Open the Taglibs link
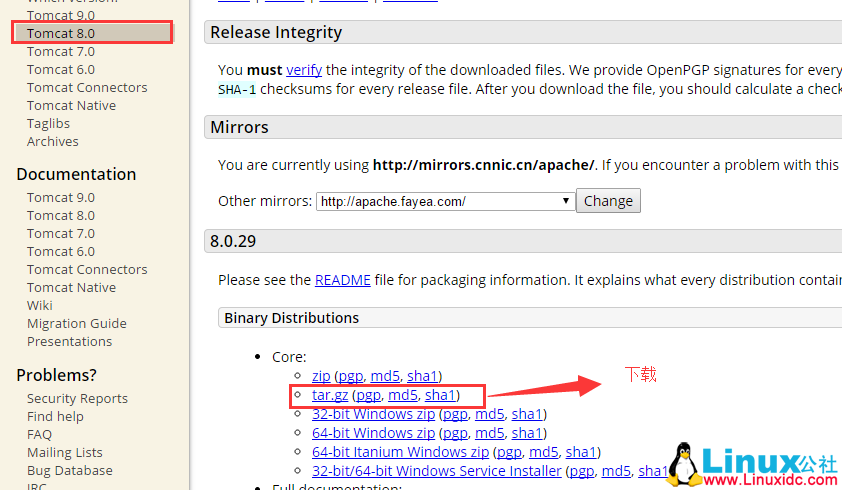This screenshot has height=490, width=842. tap(48, 124)
